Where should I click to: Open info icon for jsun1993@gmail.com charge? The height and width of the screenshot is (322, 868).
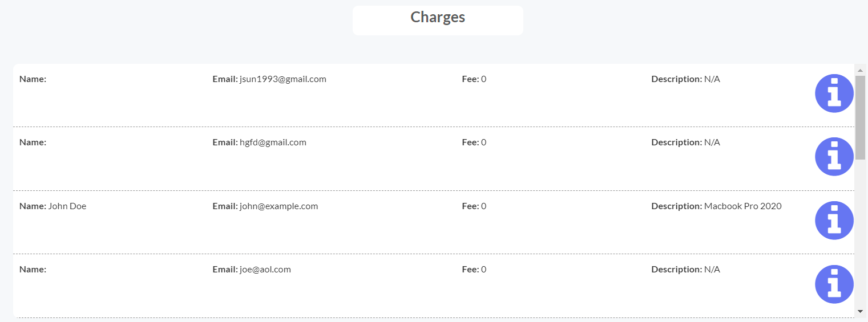(834, 93)
